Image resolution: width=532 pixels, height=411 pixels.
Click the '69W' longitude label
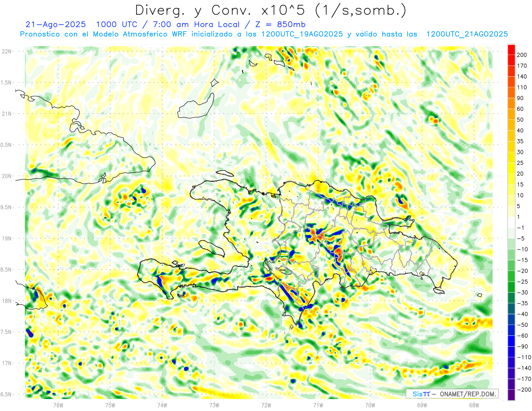click(422, 405)
